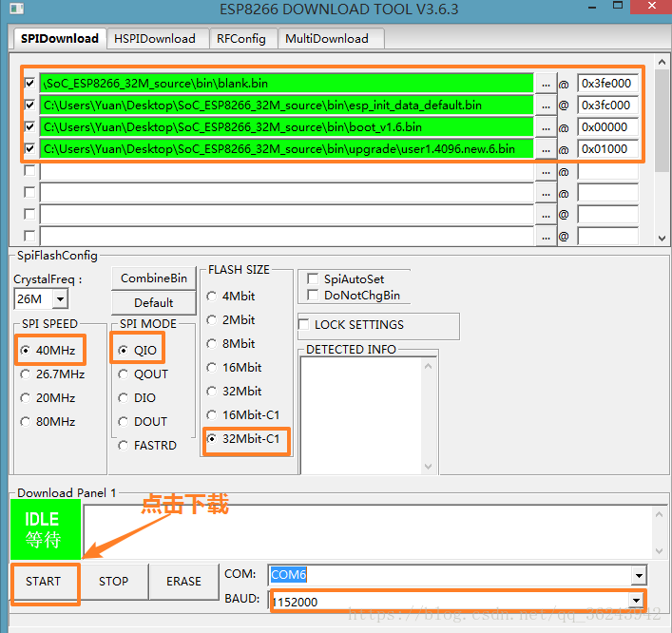Select 80MHz SPI speed
This screenshot has height=633, width=672.
pyautogui.click(x=26, y=422)
